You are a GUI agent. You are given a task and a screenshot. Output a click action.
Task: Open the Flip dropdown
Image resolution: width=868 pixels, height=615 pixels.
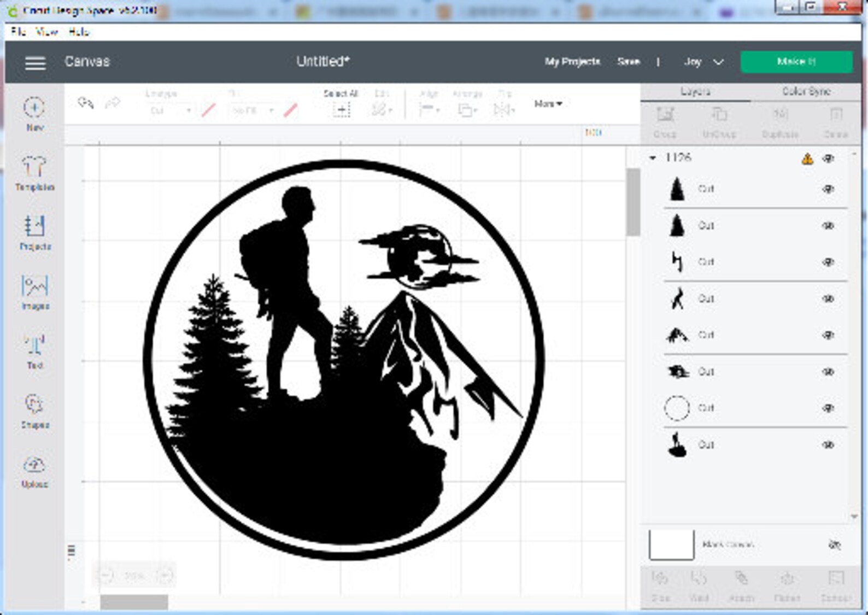pyautogui.click(x=503, y=109)
